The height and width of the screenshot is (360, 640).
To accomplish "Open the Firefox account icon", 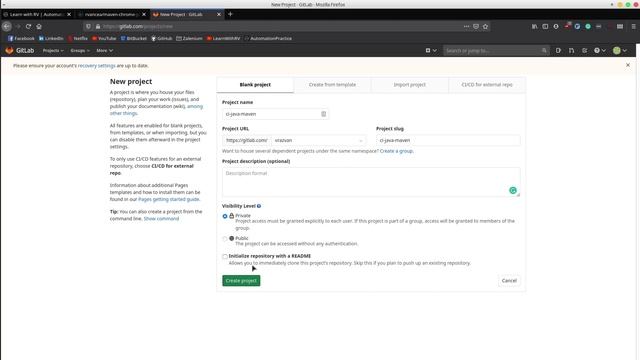I will (x=556, y=26).
